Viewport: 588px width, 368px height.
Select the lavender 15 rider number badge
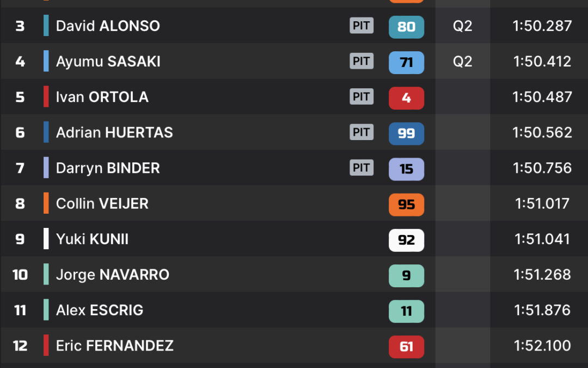click(x=407, y=169)
